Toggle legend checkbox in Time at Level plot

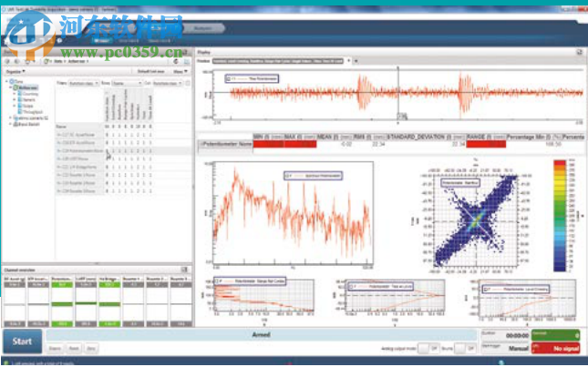[351, 287]
